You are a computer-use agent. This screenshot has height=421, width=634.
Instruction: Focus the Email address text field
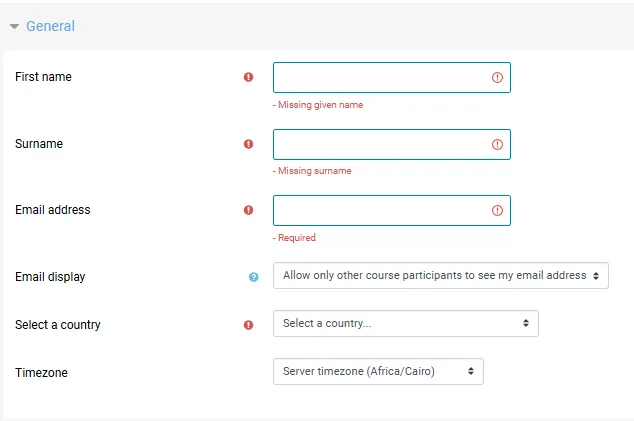tap(392, 210)
